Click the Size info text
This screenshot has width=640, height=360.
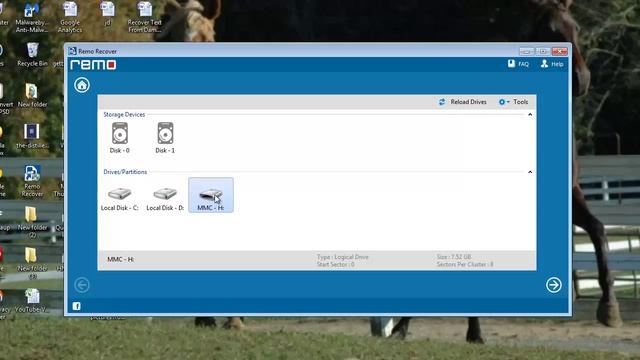(x=454, y=257)
